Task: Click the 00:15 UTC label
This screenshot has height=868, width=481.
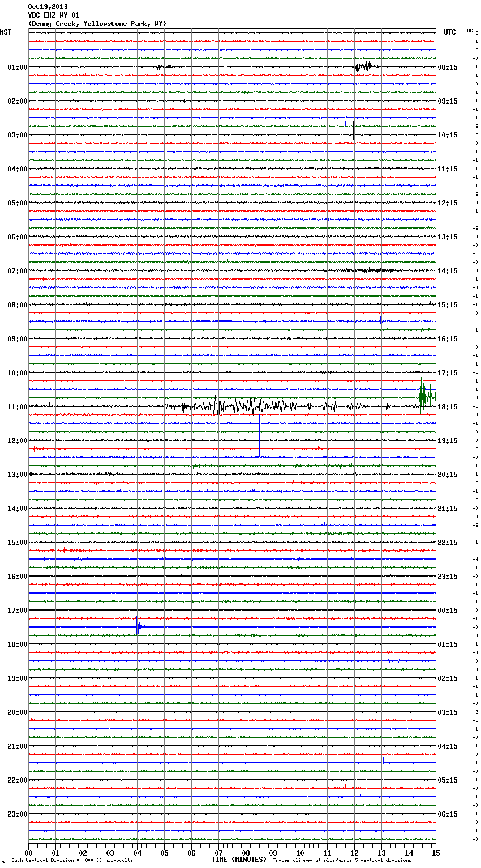Action: 448,611
